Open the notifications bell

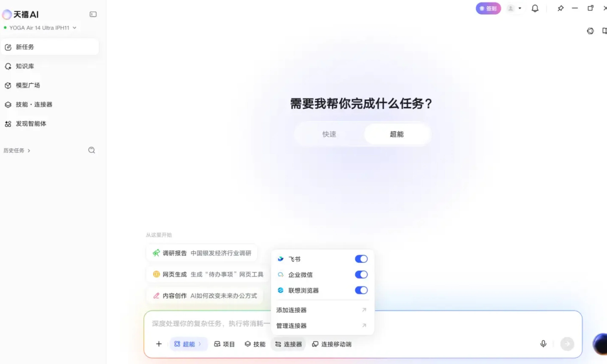point(535,8)
